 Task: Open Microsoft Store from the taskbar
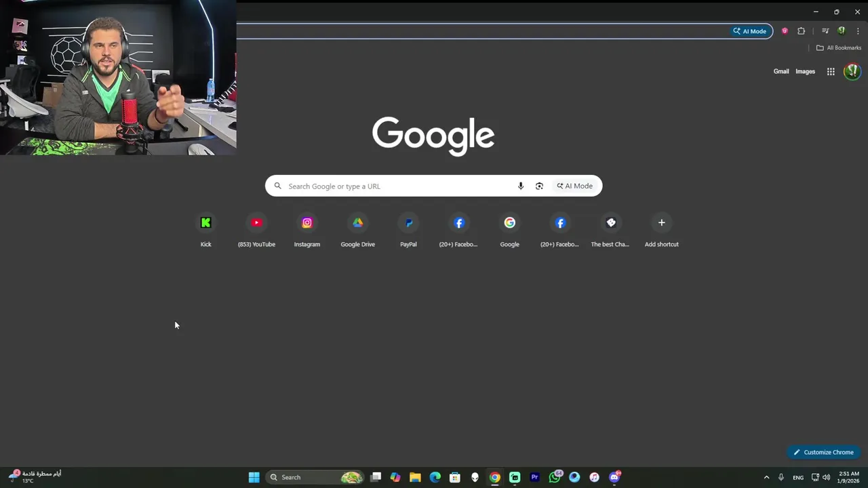point(455,477)
